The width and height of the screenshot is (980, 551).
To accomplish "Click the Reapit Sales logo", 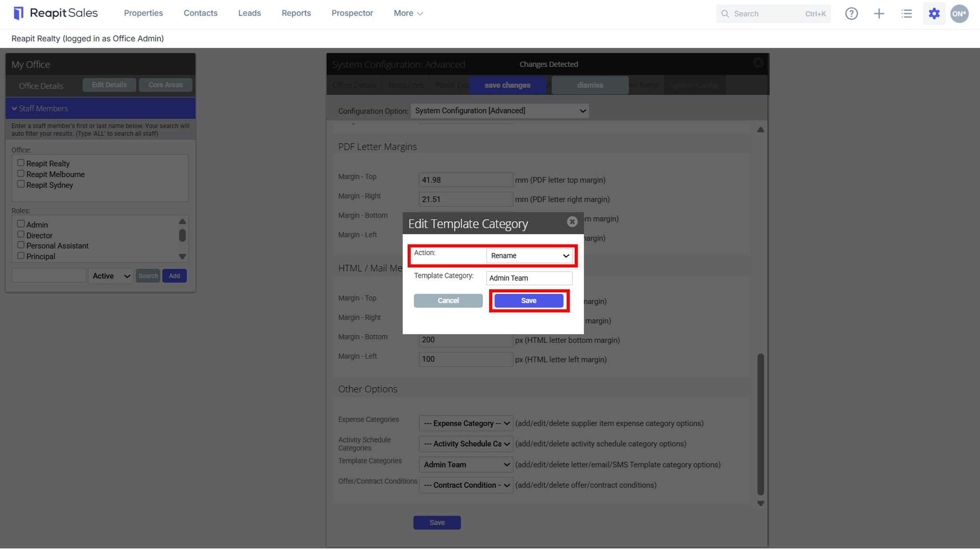I will (55, 13).
